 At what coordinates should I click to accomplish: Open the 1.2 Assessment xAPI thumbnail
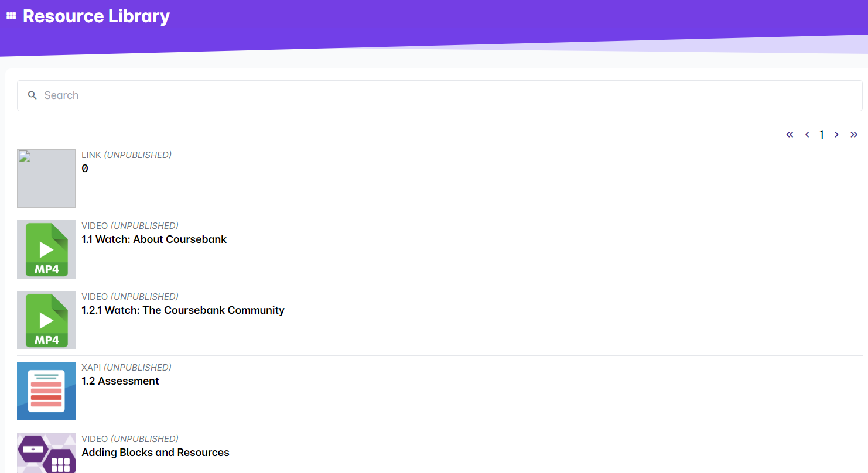pos(46,391)
